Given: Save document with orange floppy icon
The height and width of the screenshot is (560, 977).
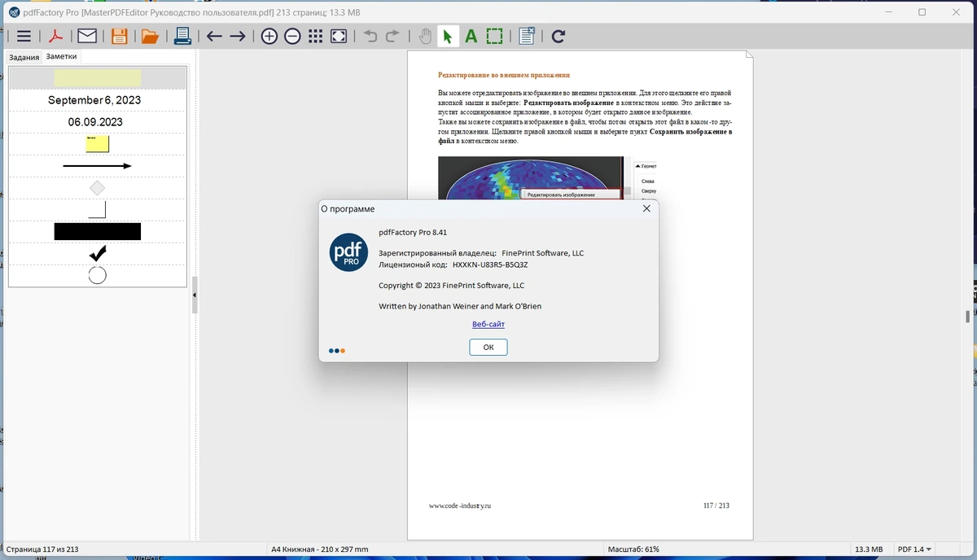Looking at the screenshot, I should click(x=119, y=36).
